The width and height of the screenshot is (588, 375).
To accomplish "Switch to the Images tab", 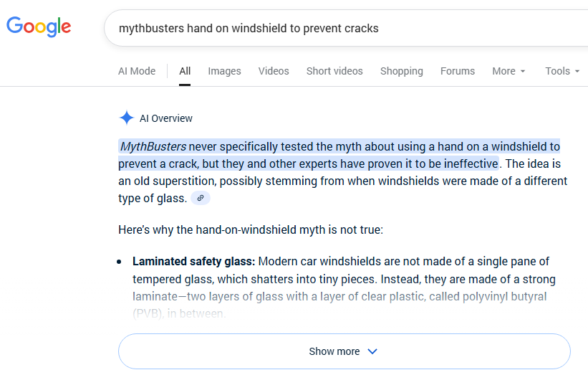I will tap(224, 71).
